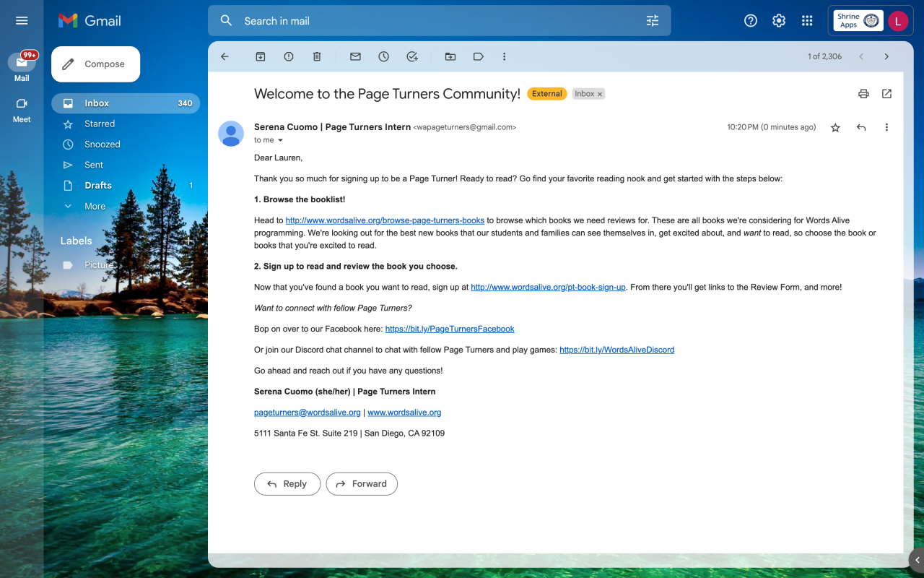Go to the older conversation arrow
The height and width of the screenshot is (578, 924).
(x=886, y=56)
